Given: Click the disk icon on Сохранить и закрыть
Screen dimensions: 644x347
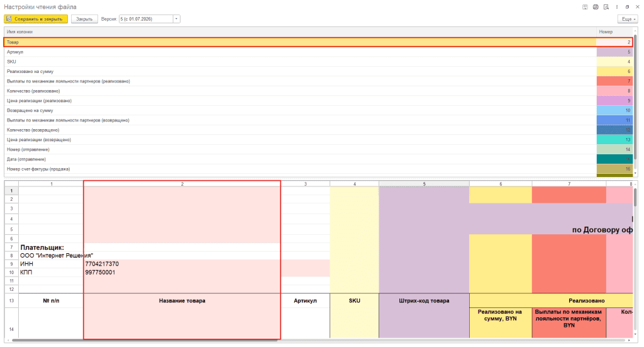Looking at the screenshot, I should click(x=9, y=19).
